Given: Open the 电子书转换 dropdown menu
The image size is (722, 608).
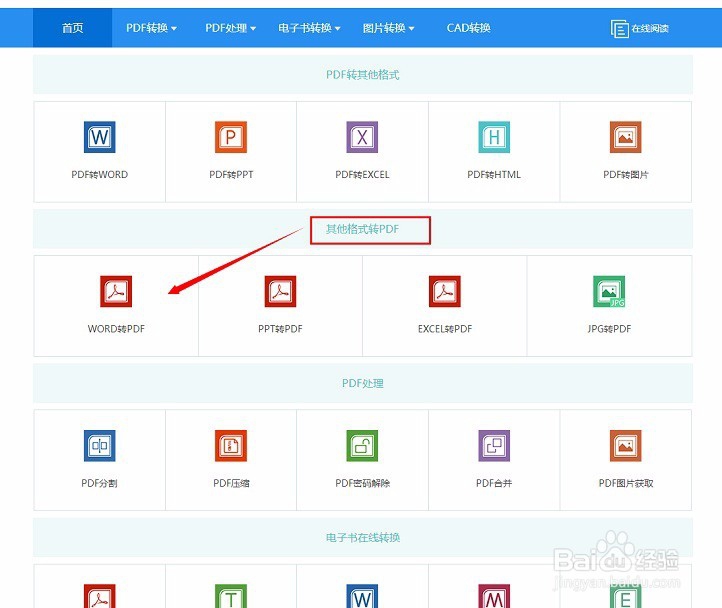Looking at the screenshot, I should pos(309,28).
